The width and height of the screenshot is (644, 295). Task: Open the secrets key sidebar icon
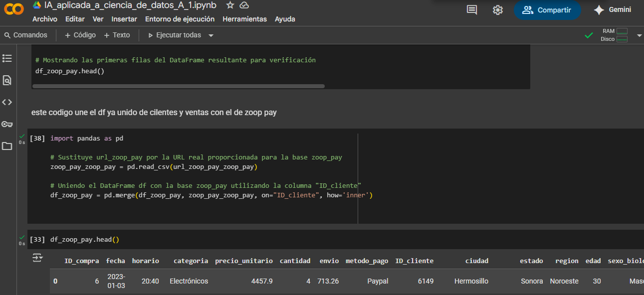(7, 124)
